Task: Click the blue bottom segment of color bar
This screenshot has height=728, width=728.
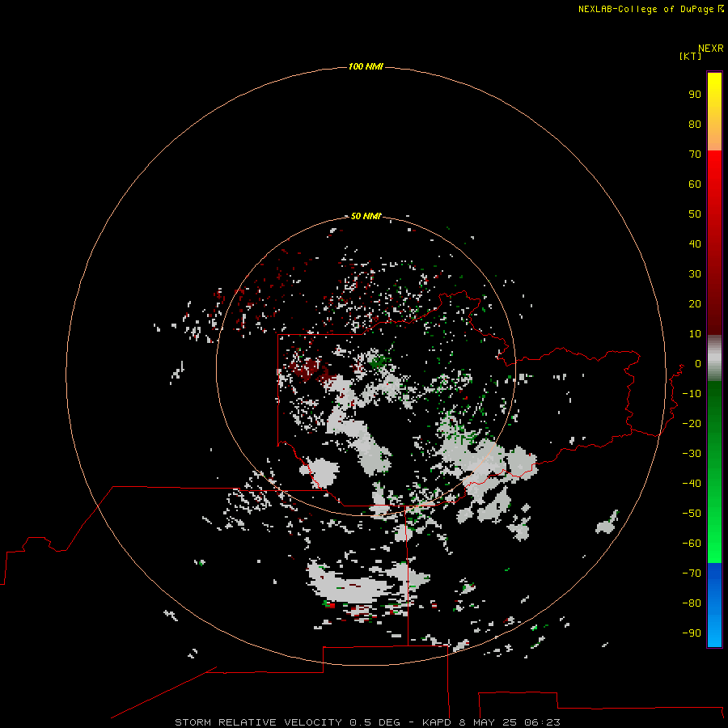Action: (714, 605)
